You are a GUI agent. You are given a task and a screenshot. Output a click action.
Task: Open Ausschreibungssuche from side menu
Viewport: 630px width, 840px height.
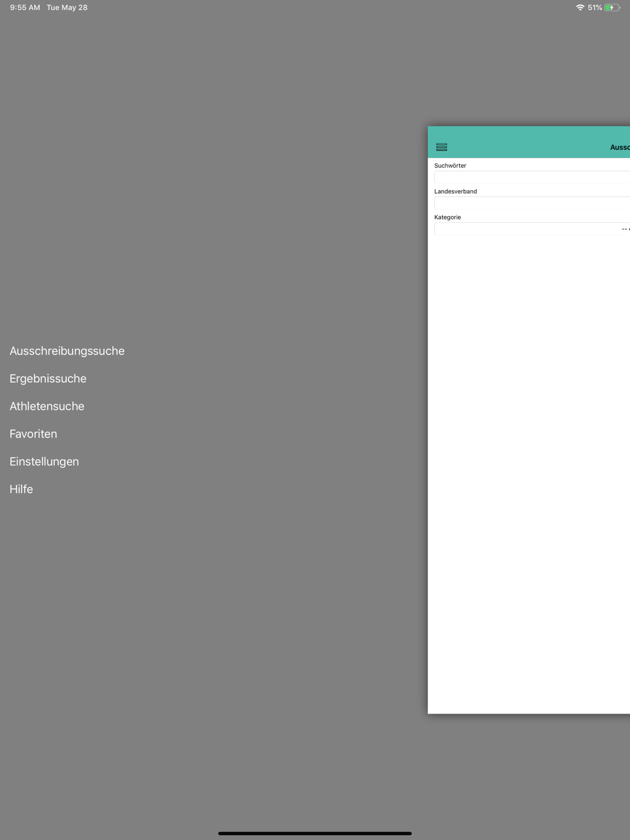pyautogui.click(x=67, y=351)
